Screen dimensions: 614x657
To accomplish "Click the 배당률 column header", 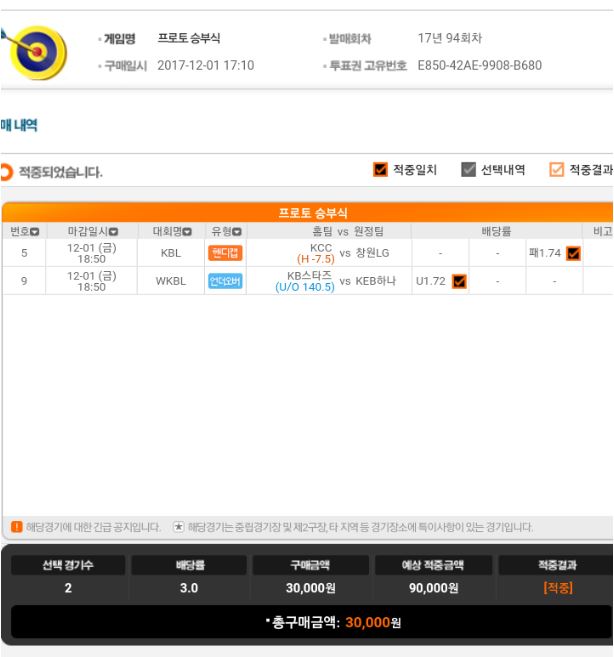I will [x=496, y=231].
